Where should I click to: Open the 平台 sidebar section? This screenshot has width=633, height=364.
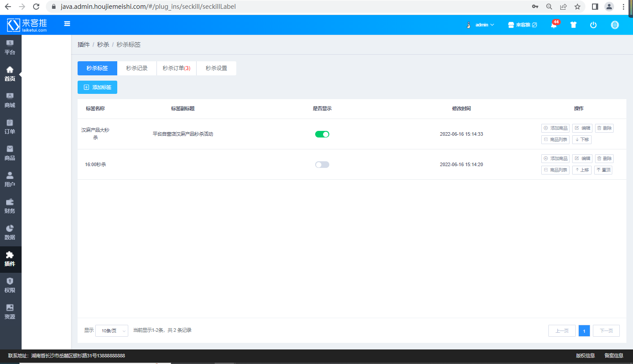tap(10, 47)
